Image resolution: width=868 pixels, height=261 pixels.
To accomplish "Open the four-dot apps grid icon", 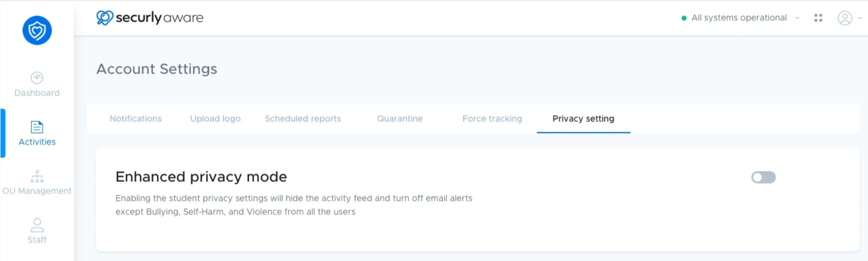I will pyautogui.click(x=818, y=18).
